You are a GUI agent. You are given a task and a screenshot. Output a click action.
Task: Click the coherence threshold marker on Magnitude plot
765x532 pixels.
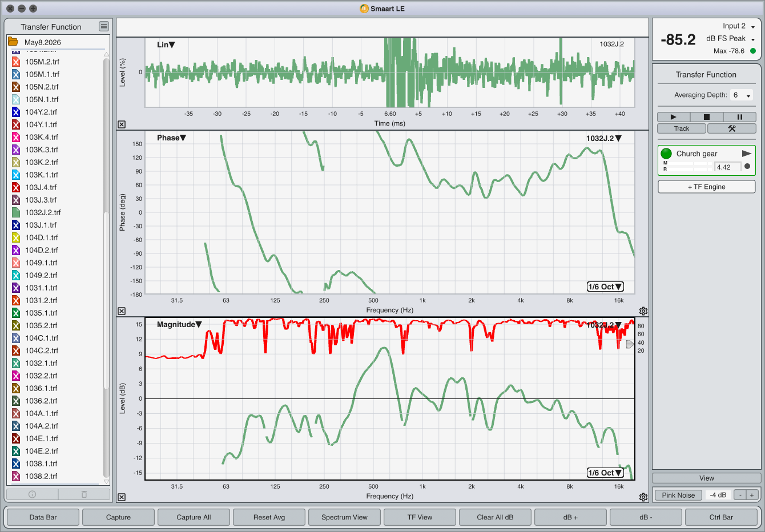click(x=630, y=344)
